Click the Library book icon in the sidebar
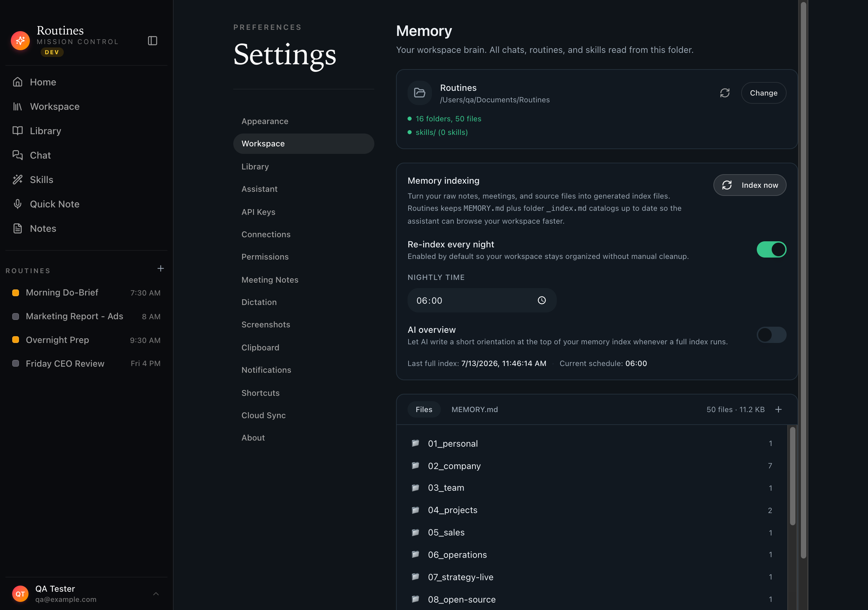Image resolution: width=868 pixels, height=610 pixels. [x=17, y=131]
